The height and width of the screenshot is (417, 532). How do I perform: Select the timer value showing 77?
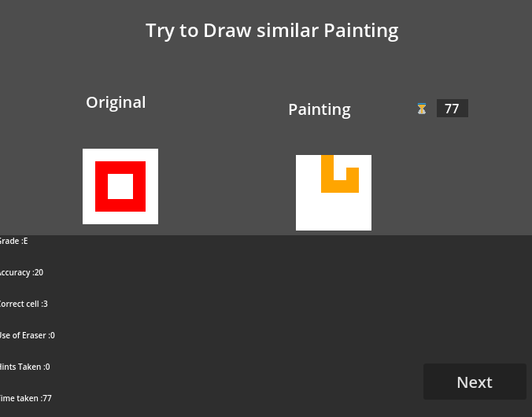pos(452,109)
